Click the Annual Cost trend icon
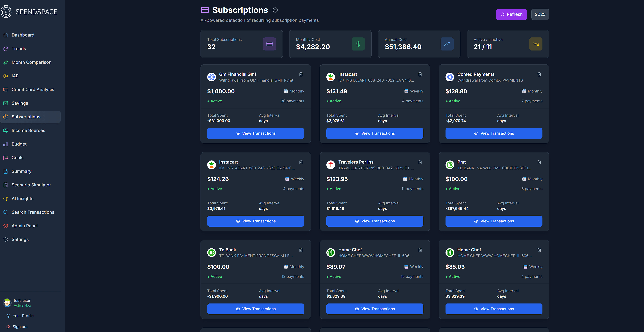644x332 pixels. [447, 44]
